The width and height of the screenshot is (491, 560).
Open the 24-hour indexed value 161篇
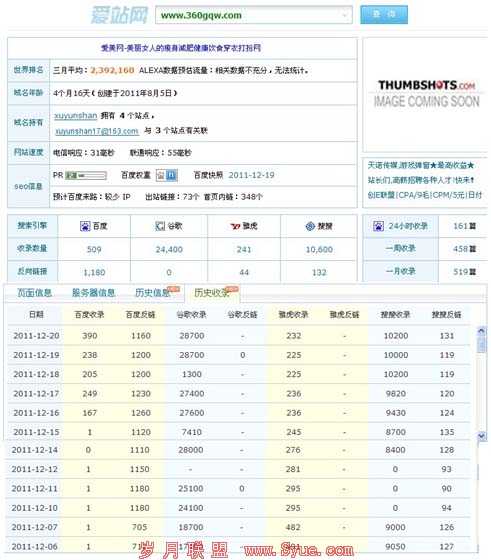[464, 226]
